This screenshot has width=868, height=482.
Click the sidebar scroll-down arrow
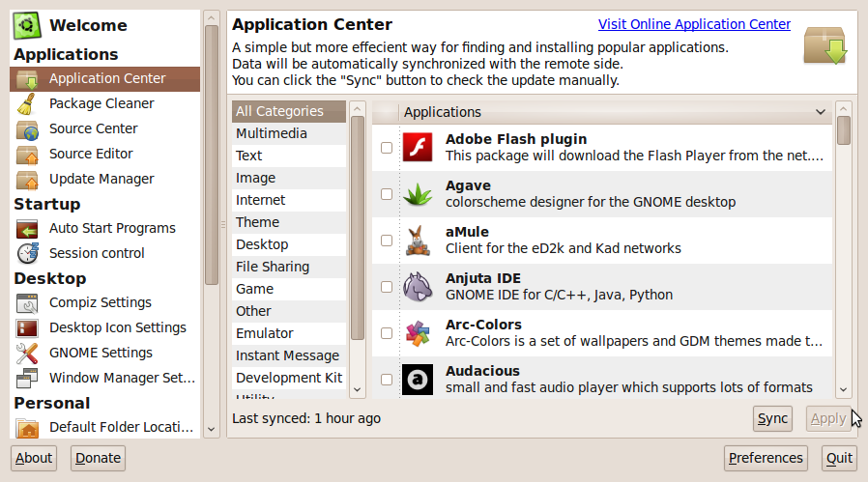(x=212, y=428)
